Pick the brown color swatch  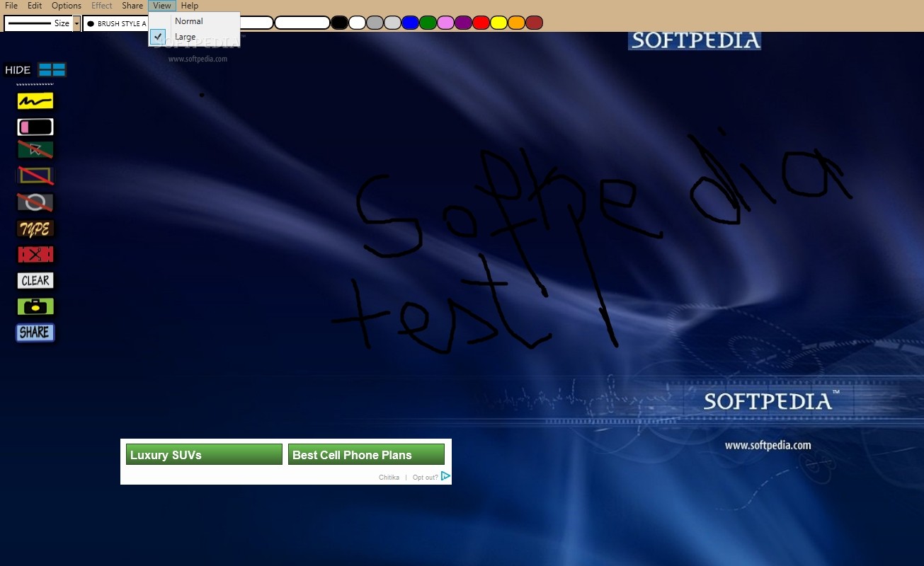pyautogui.click(x=534, y=23)
